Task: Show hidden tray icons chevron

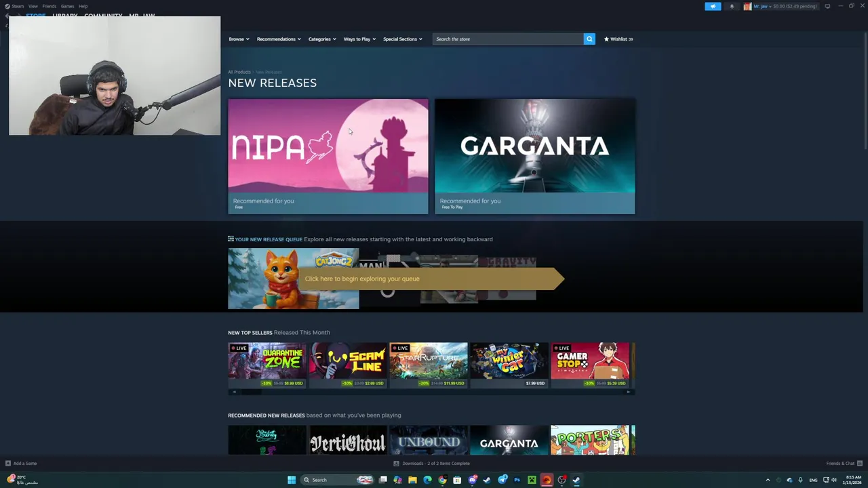Action: (768, 480)
